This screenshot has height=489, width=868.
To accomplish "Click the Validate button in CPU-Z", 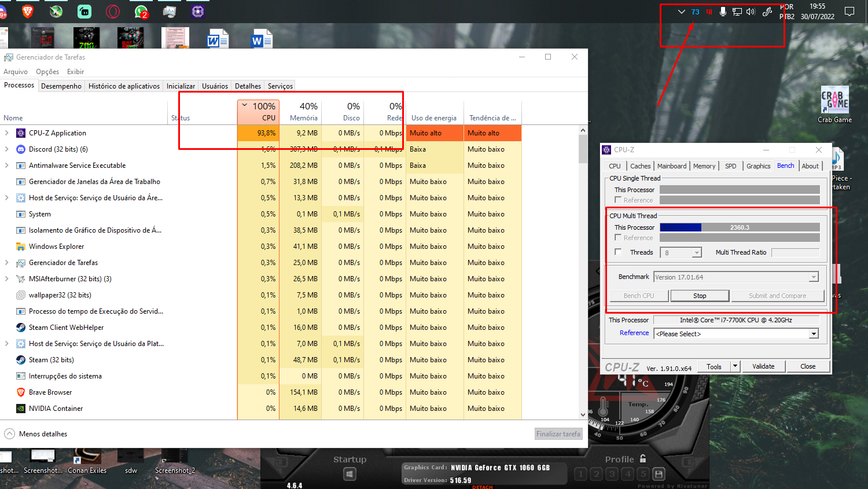I will pos(763,366).
